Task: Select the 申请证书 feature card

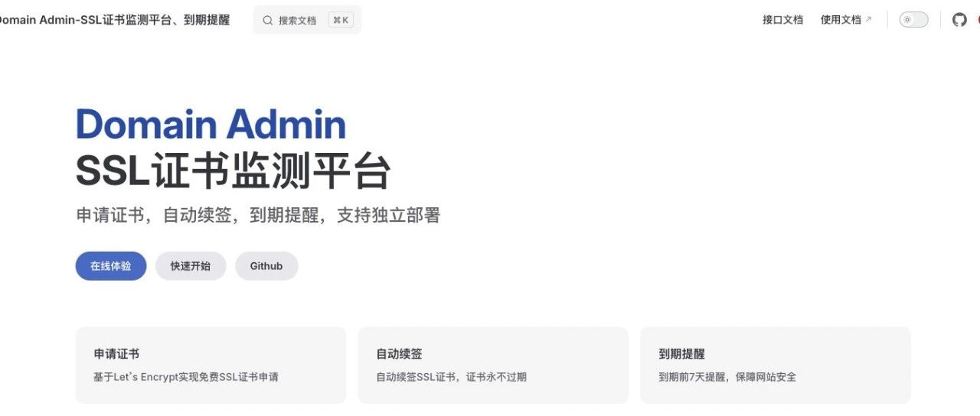Action: [211, 365]
